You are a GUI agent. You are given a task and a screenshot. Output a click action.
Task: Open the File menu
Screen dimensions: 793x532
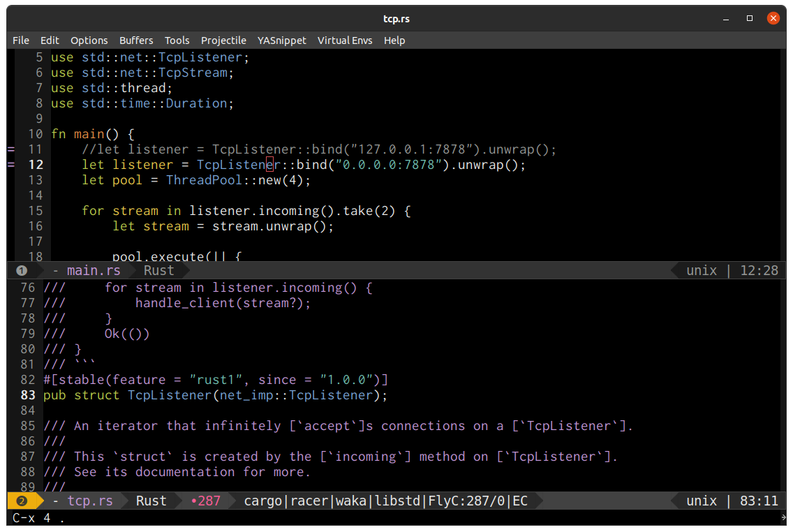(21, 40)
